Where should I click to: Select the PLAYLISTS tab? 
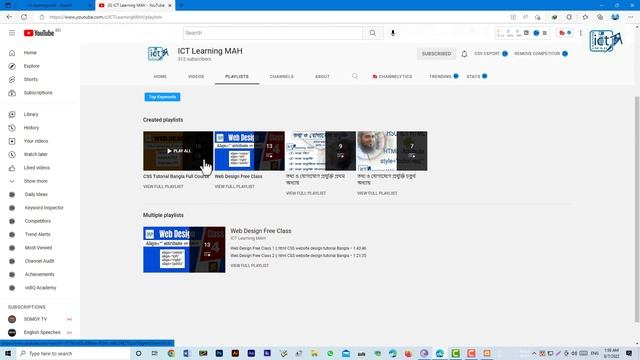click(x=237, y=77)
